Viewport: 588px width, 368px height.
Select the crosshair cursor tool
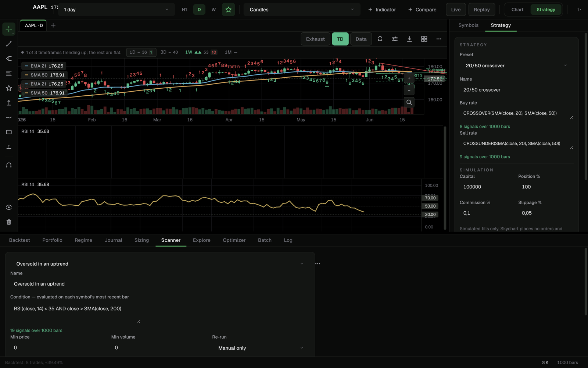pos(9,29)
